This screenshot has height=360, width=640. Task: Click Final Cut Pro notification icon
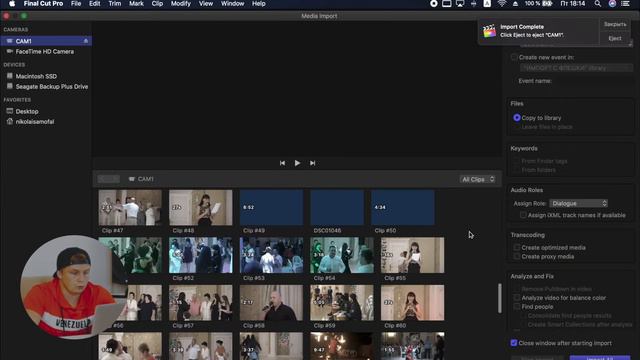[489, 31]
